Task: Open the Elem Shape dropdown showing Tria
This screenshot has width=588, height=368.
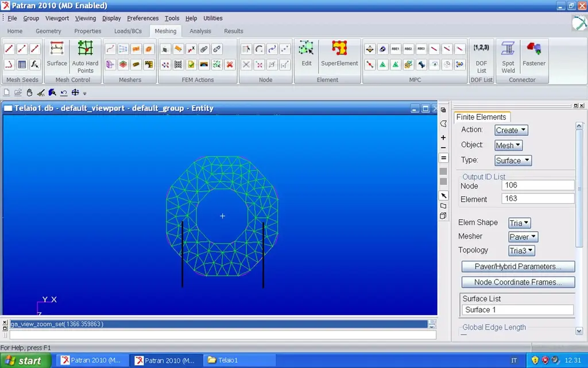Action: [x=519, y=223]
